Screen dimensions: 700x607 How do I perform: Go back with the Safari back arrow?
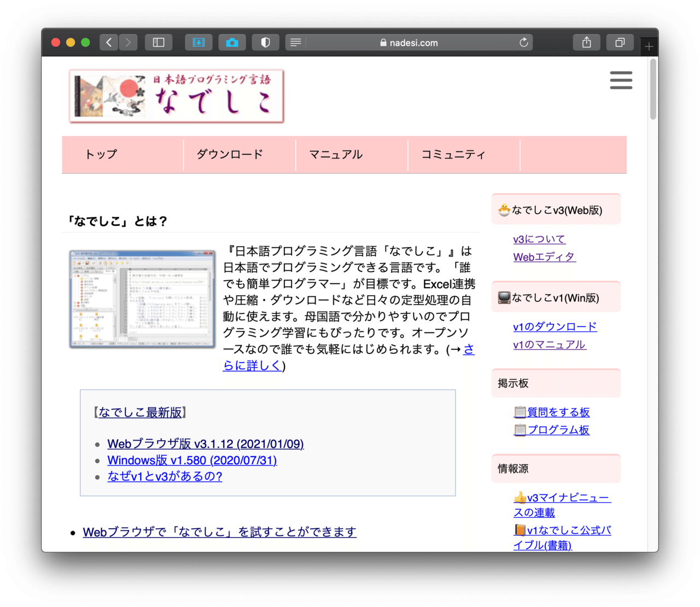pos(109,43)
